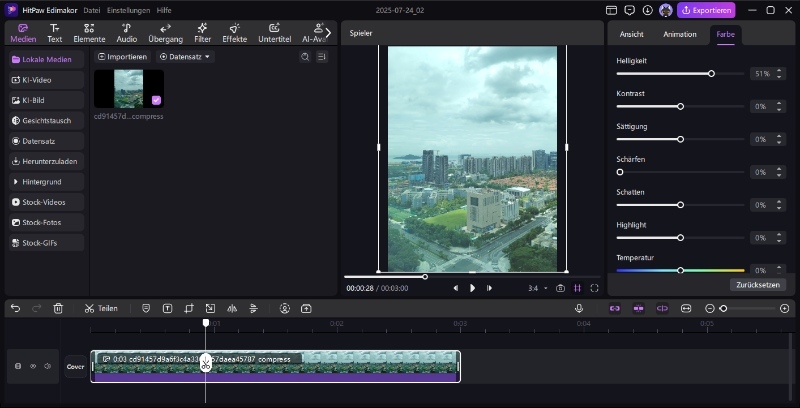The width and height of the screenshot is (800, 408).
Task: Zoom in the timeline with plus
Action: [x=785, y=309]
